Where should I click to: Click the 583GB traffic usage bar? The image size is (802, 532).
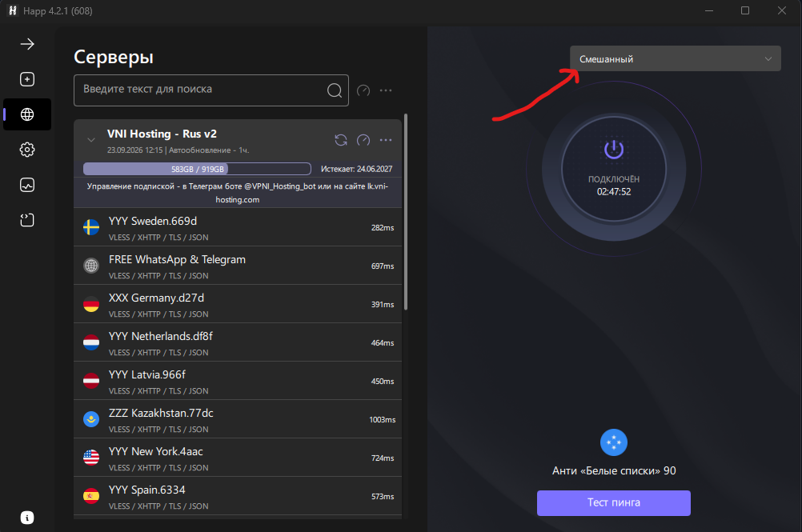click(x=197, y=169)
